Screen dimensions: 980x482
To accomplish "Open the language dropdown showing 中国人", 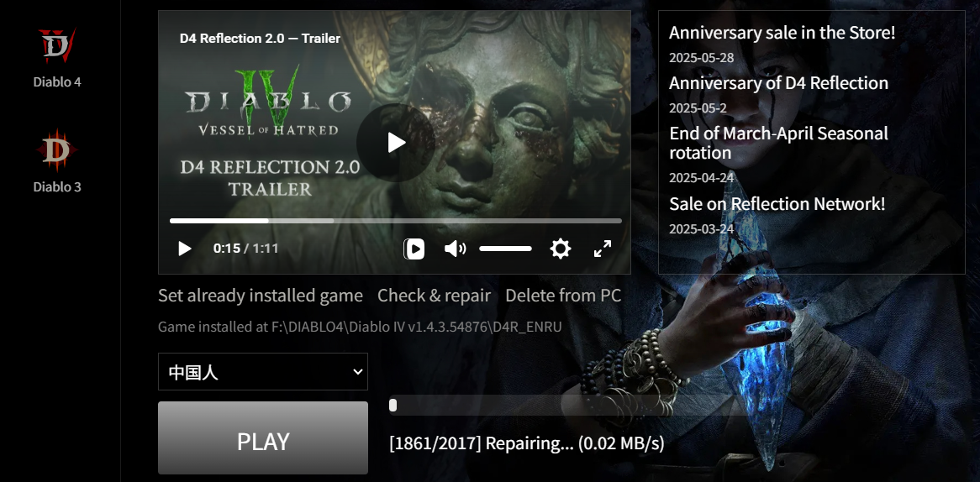I will (x=263, y=371).
